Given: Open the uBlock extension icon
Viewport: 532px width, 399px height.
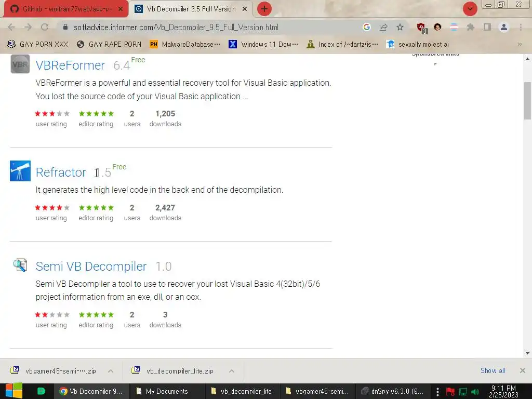Looking at the screenshot, I should point(422,28).
